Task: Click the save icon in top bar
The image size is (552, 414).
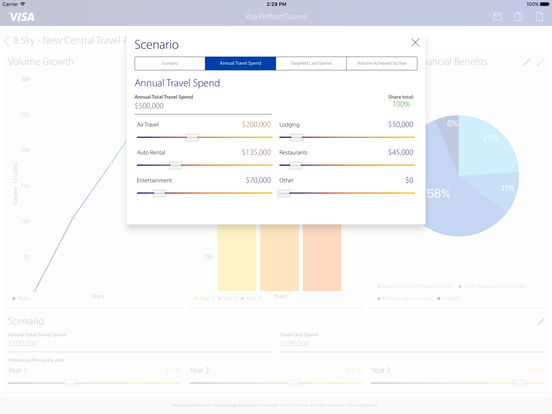Action: (497, 17)
